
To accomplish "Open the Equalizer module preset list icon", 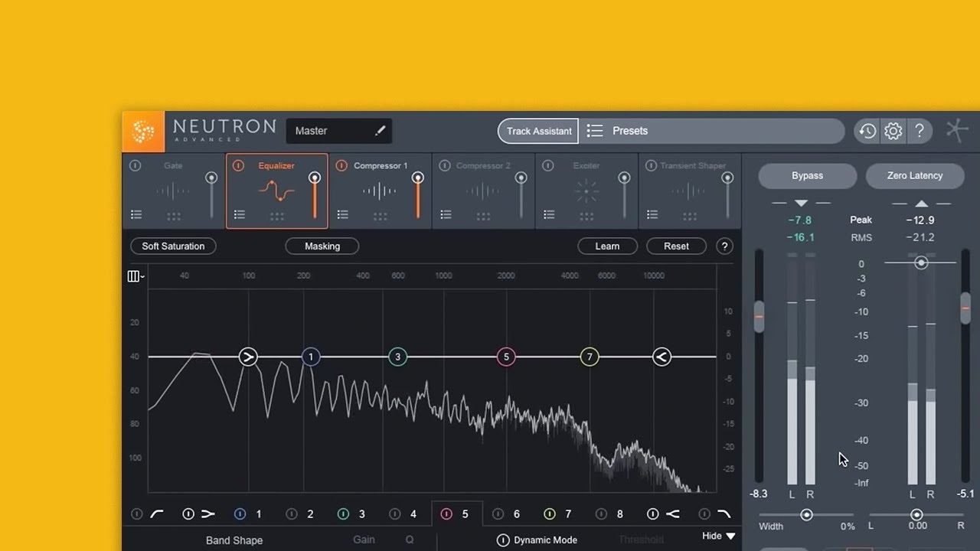I will pos(239,215).
